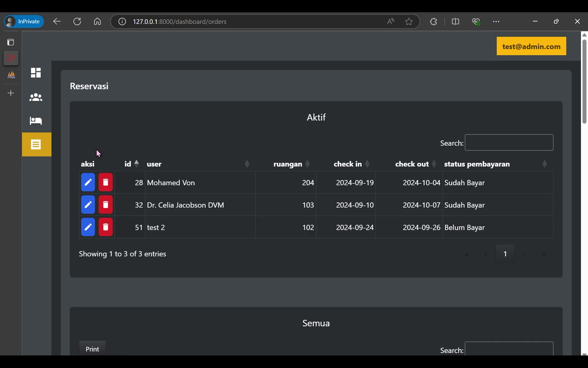The height and width of the screenshot is (368, 588).
Task: Open the dashboard grid icon in sidebar
Action: [36, 73]
